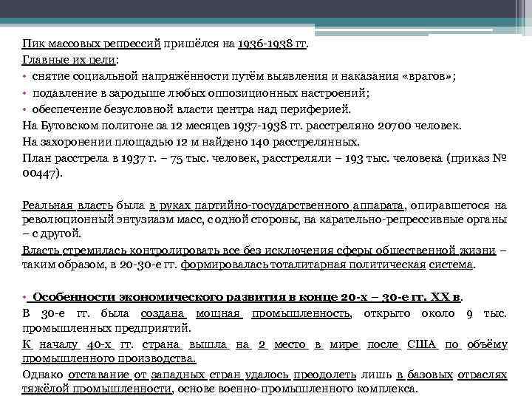Viewport: 532px width, 399px height.
Task: Click the number "20700 человек"
Action: [420, 126]
